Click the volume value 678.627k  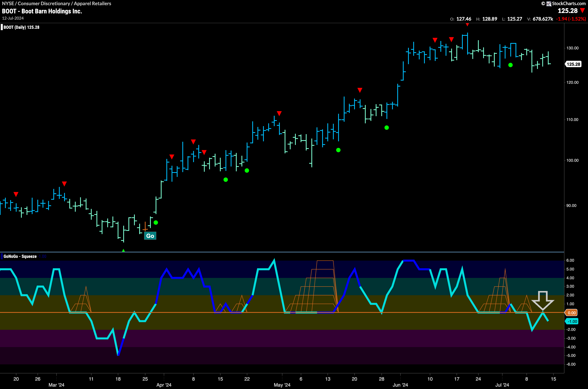pos(543,19)
